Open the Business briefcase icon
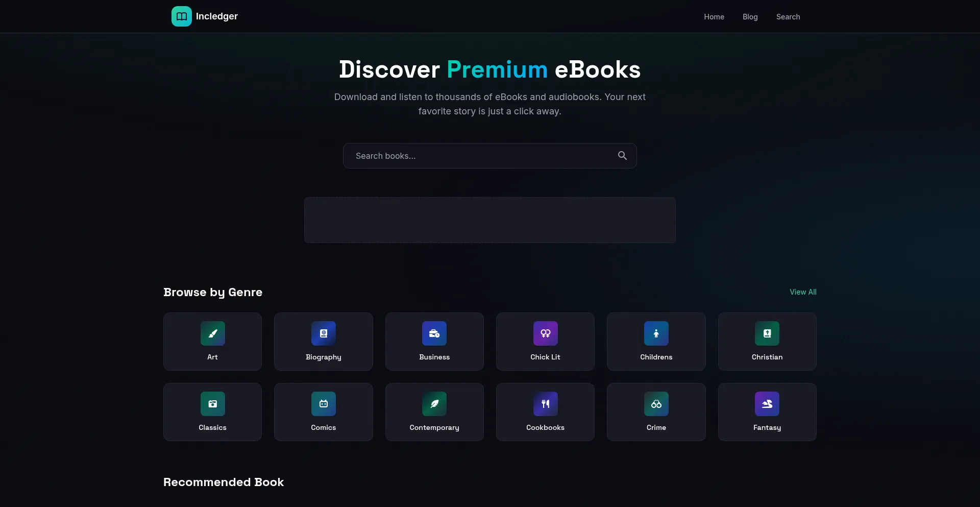980x507 pixels. (x=434, y=333)
